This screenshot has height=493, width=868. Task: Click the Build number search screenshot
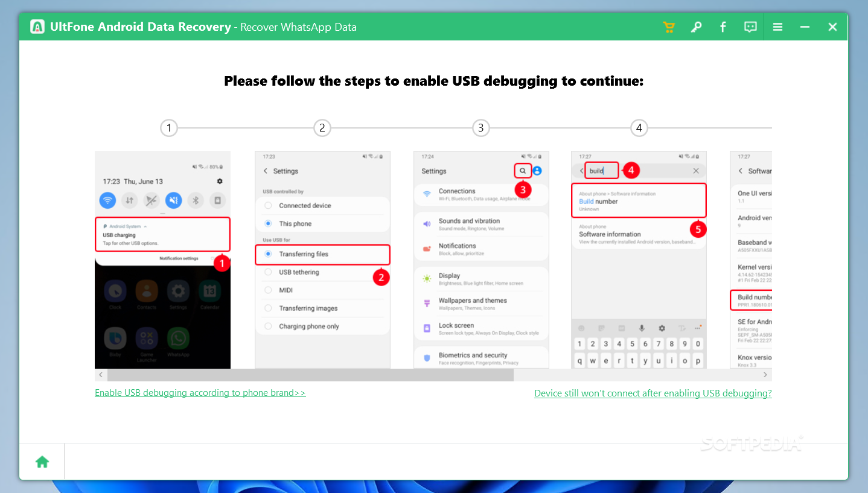pos(639,259)
